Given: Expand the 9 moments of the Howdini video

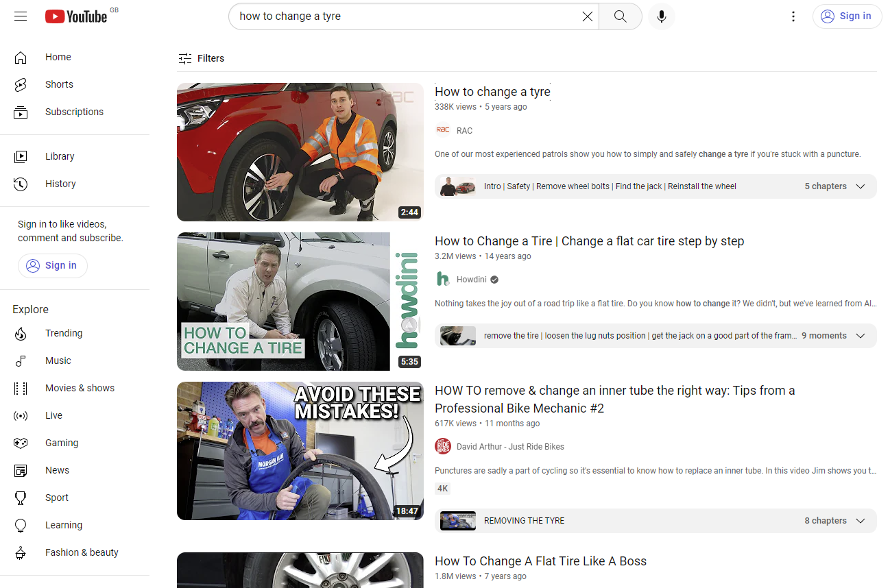Looking at the screenshot, I should pyautogui.click(x=861, y=335).
